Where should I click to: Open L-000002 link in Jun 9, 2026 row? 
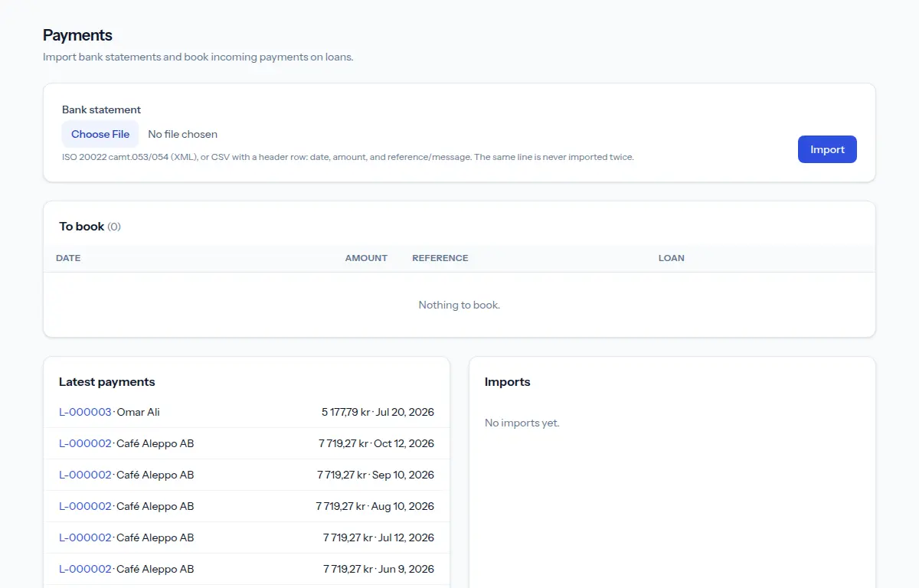(85, 569)
